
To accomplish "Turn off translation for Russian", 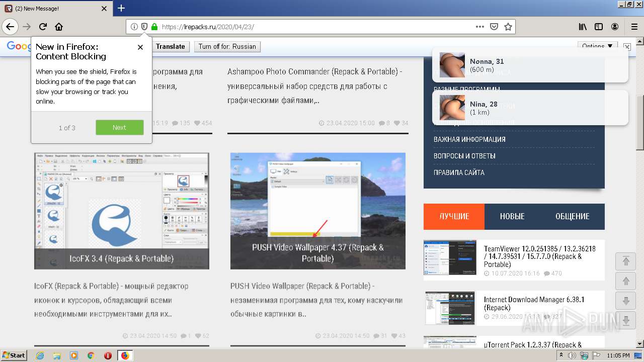I will click(x=227, y=46).
